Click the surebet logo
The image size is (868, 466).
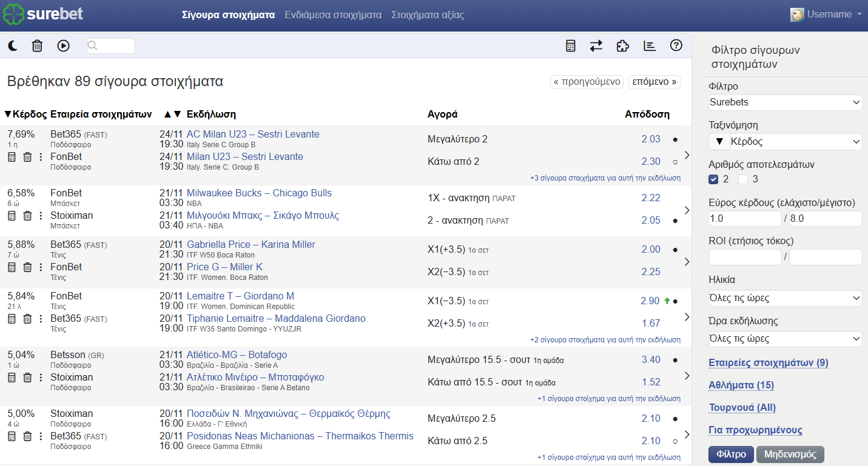pos(43,14)
